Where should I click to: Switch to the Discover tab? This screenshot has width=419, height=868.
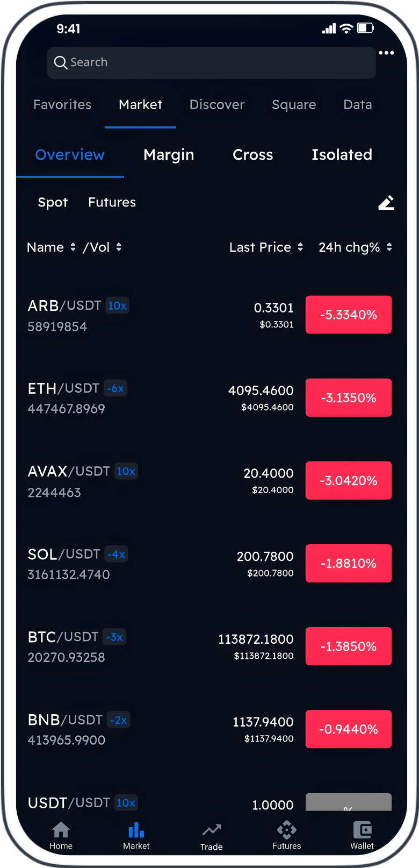(x=217, y=105)
